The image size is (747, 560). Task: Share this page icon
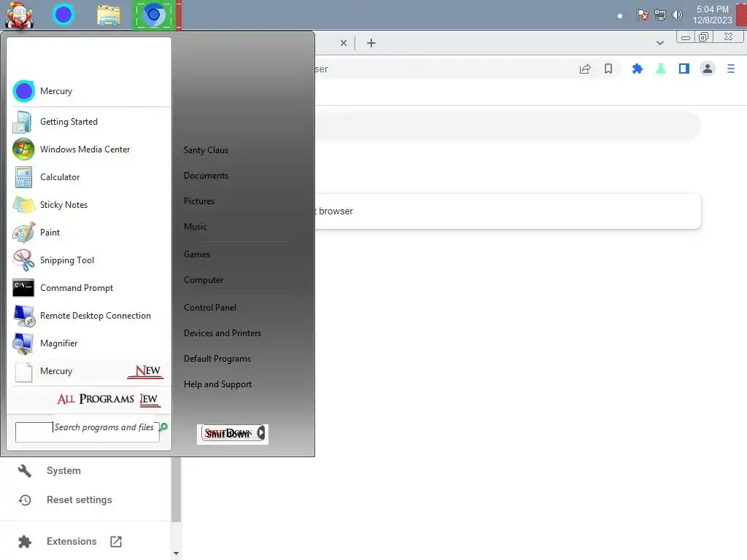pyautogui.click(x=585, y=69)
